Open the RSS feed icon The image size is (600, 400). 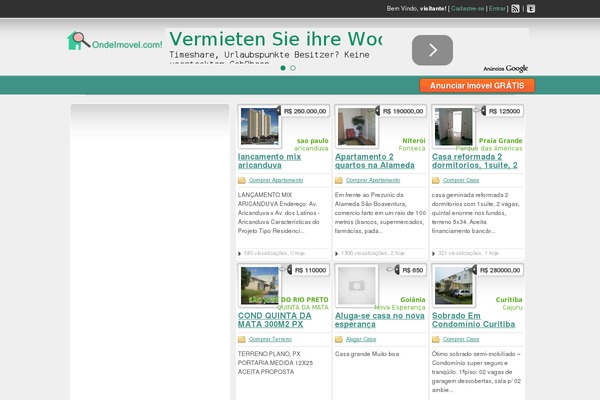click(x=515, y=8)
